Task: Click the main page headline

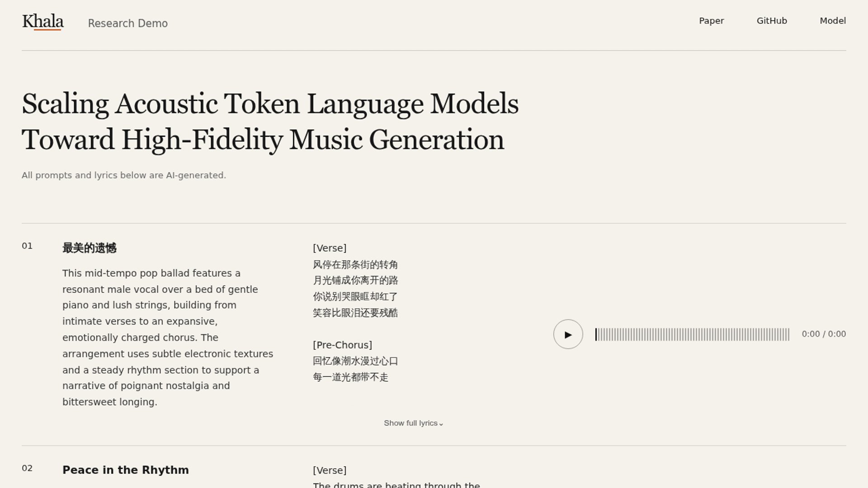Action: tap(270, 121)
